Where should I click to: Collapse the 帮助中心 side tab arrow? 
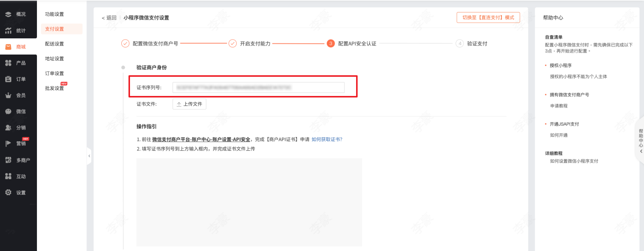click(641, 151)
